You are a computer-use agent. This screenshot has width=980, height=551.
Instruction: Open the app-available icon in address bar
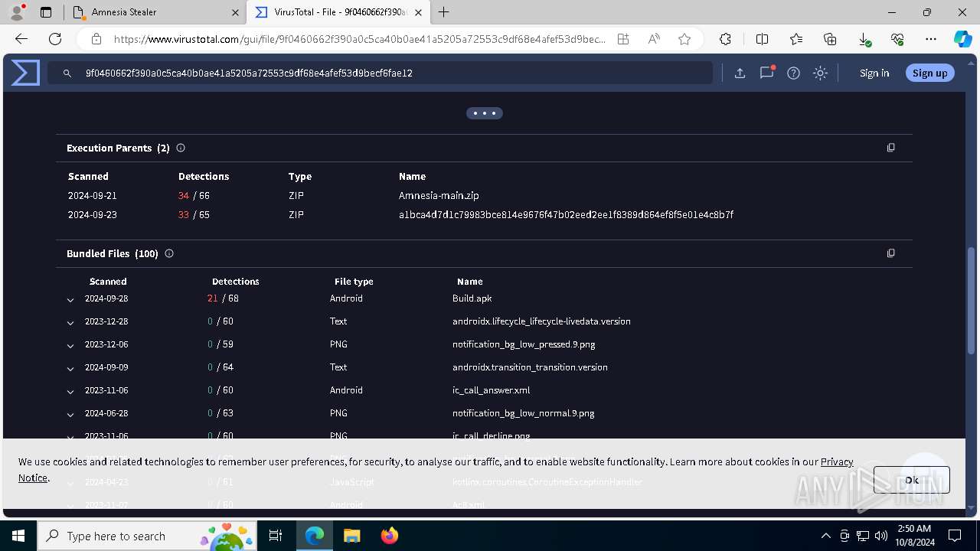click(x=623, y=39)
